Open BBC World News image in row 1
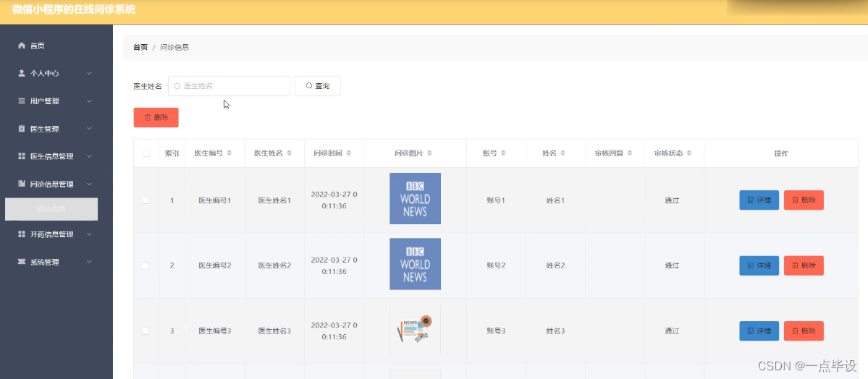Viewport: 868px width, 379px height. pos(416,199)
